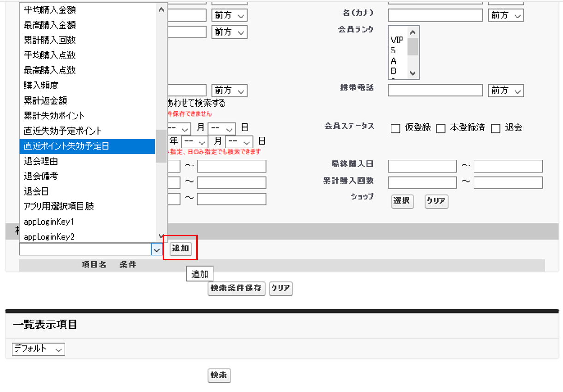Open the 名(カナ) 前方 dropdown
The width and height of the screenshot is (563, 392).
pos(506,15)
